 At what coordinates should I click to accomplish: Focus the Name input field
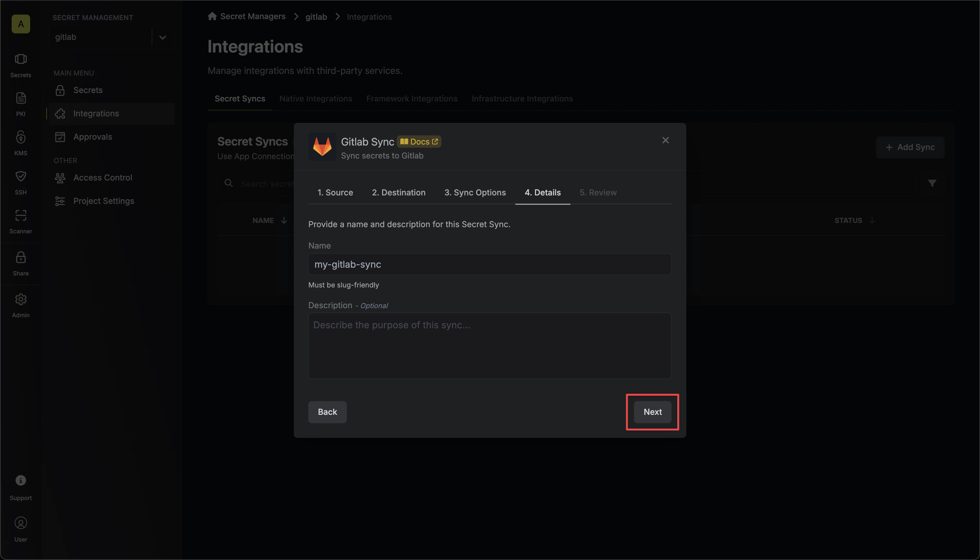point(490,264)
